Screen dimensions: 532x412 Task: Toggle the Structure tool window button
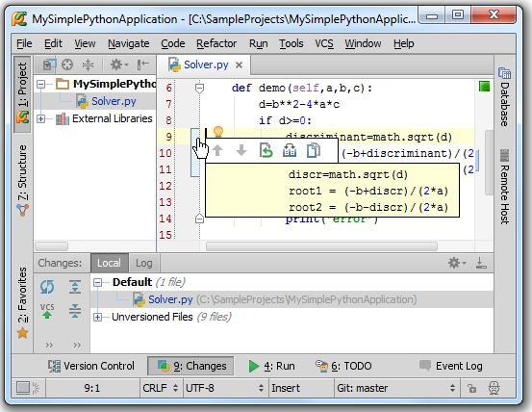[22, 180]
